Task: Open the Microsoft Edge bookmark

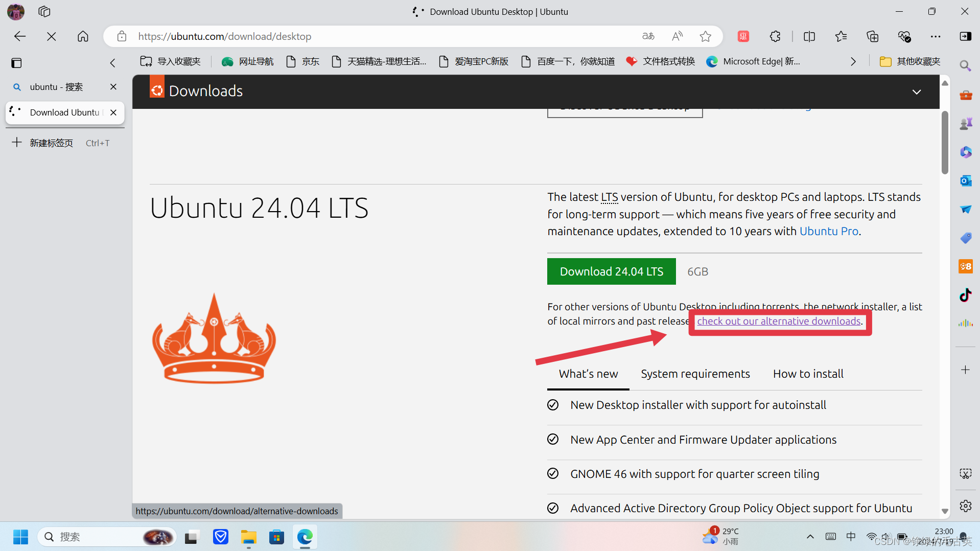Action: point(754,61)
